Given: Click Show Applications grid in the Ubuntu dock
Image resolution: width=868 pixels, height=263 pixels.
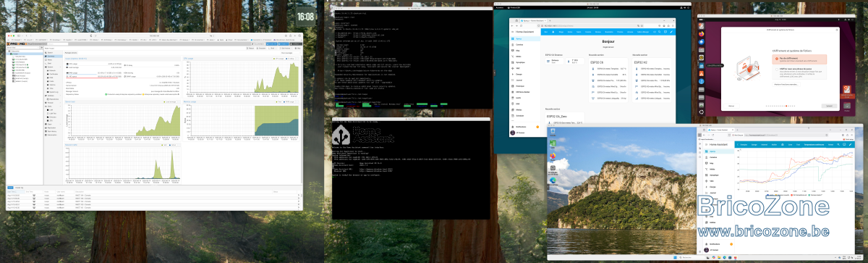Looking at the screenshot, I should point(701,112).
